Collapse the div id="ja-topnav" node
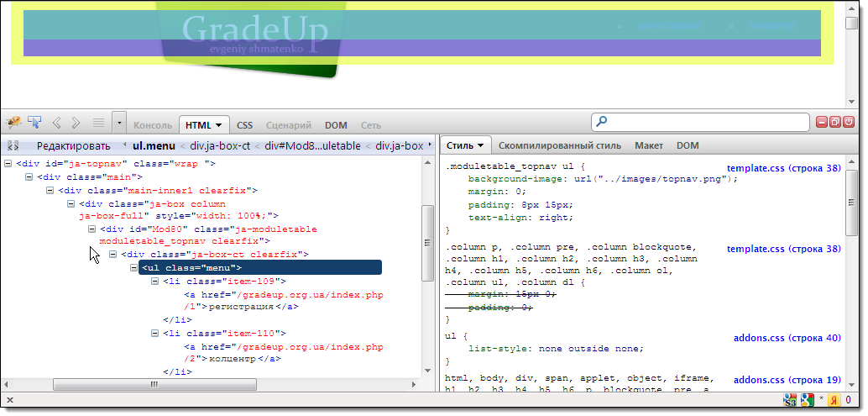Screen dimensions: 868x416 tap(8, 164)
